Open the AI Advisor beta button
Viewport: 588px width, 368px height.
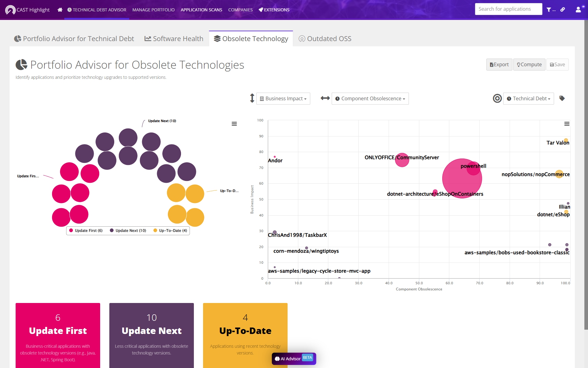click(294, 358)
